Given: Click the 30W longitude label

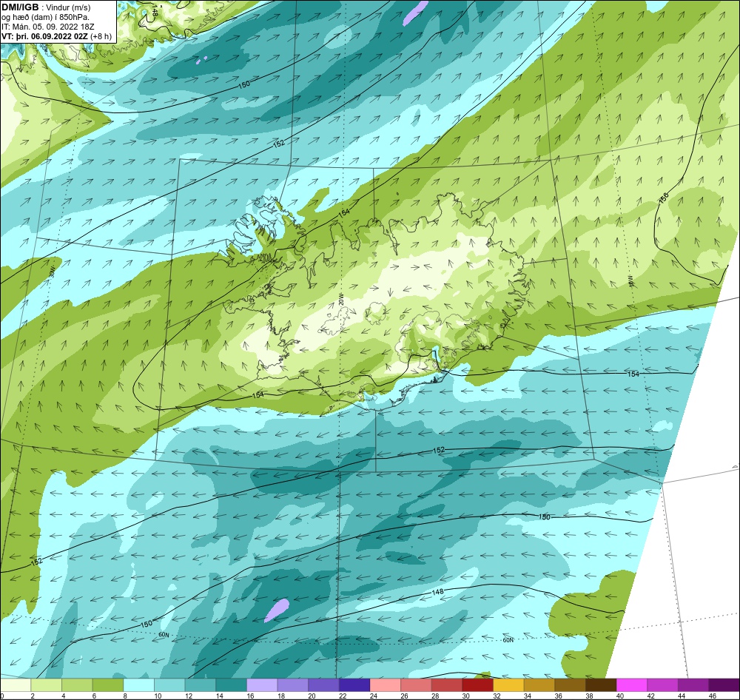Looking at the screenshot, I should click(x=52, y=272).
